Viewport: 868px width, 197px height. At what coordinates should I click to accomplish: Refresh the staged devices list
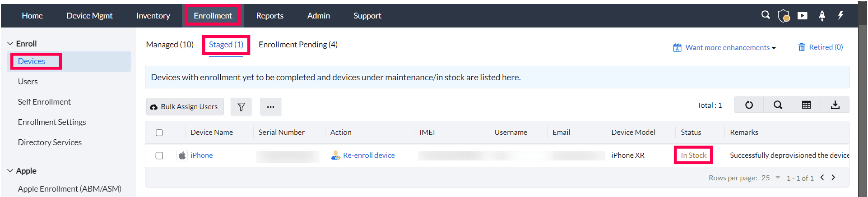tap(749, 105)
